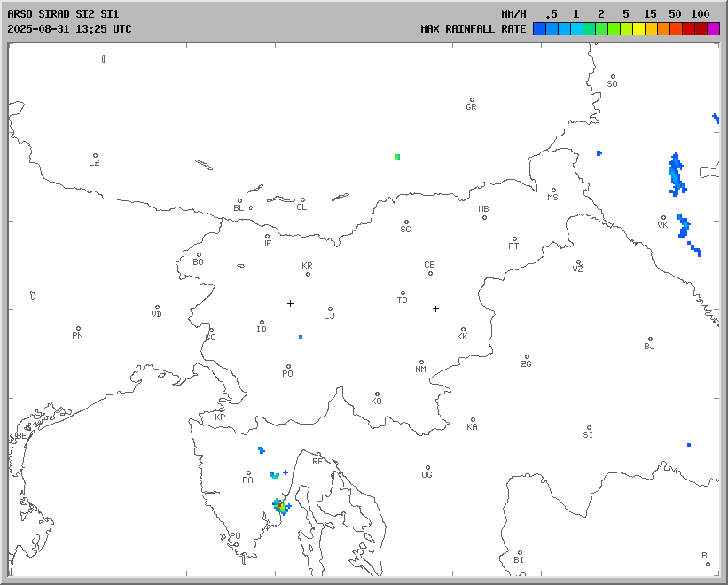Select the PT city label
The height and width of the screenshot is (585, 728).
[x=513, y=246]
